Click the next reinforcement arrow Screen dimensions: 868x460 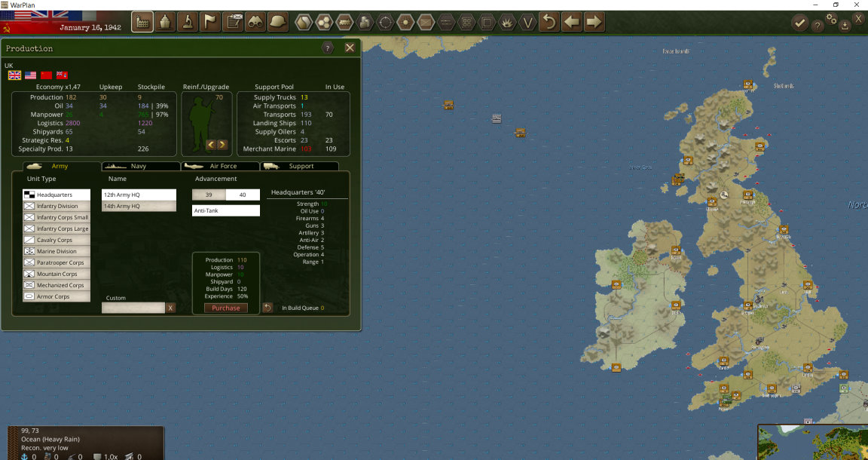click(x=222, y=145)
